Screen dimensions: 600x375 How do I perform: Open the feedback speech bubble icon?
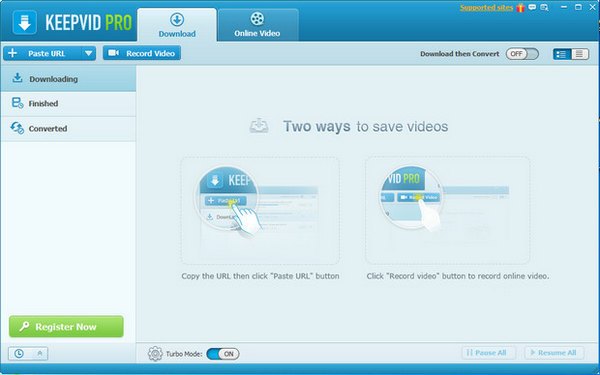tap(532, 7)
